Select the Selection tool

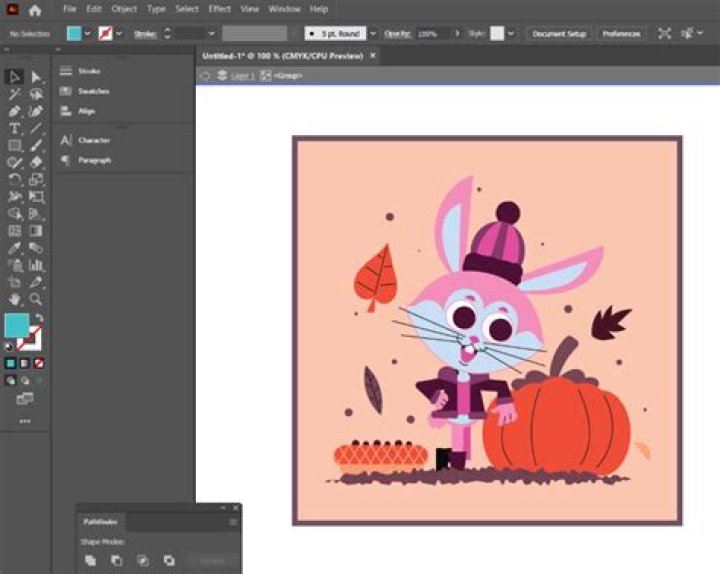point(14,77)
